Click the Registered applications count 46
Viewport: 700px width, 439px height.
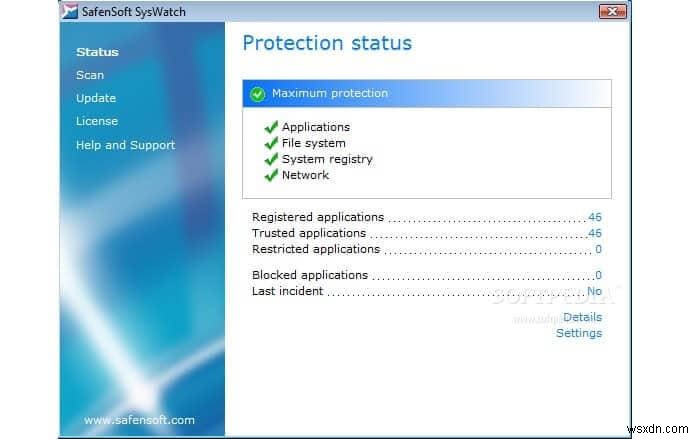click(594, 217)
